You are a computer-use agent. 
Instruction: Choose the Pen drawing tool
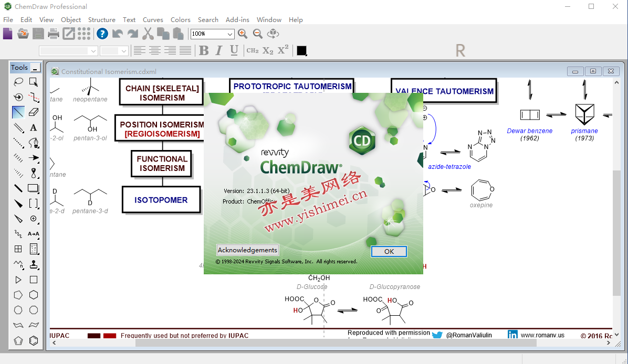[x=34, y=143]
